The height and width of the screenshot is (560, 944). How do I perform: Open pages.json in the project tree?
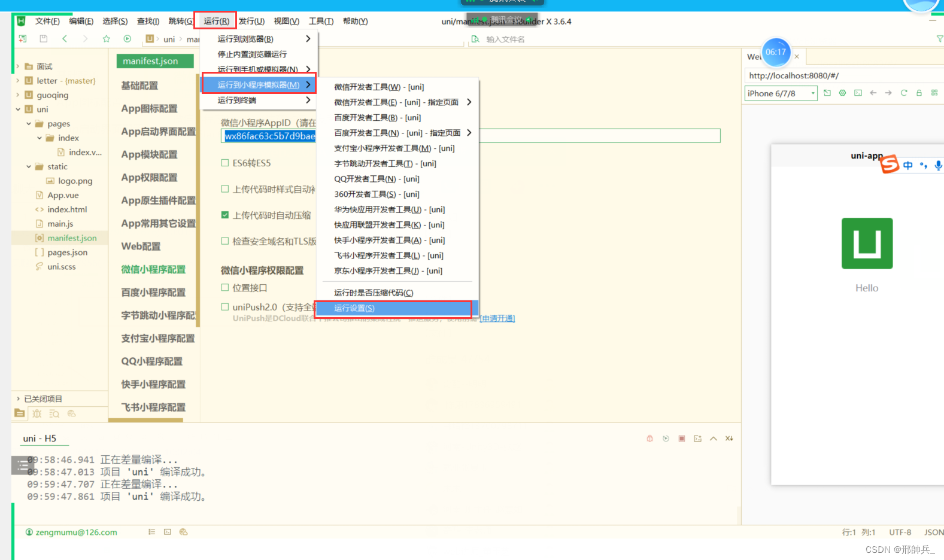tap(67, 252)
